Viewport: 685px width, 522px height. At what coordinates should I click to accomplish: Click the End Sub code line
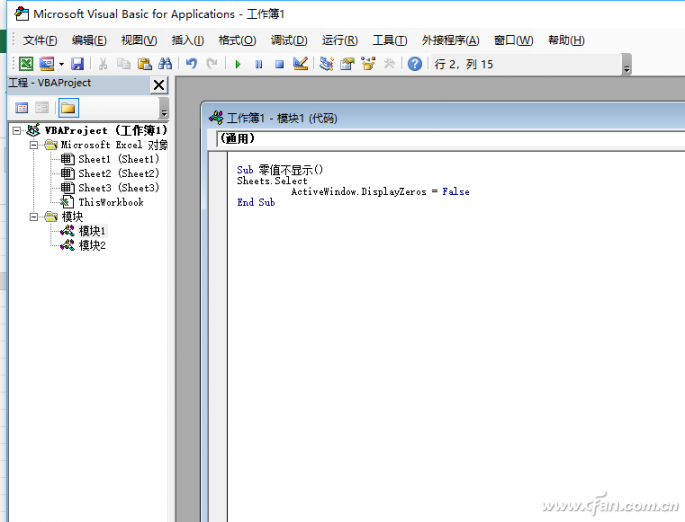click(x=256, y=202)
